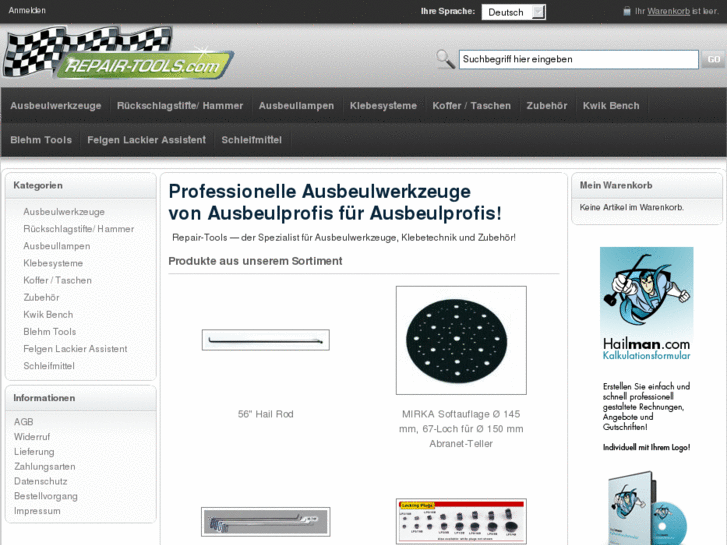Open the Lieferung information link

coord(34,452)
